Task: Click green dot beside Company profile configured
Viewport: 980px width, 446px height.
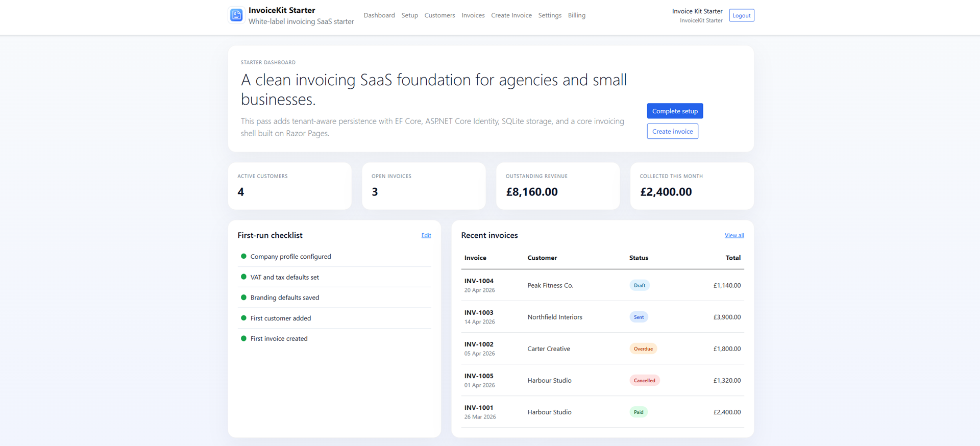Action: (x=243, y=256)
